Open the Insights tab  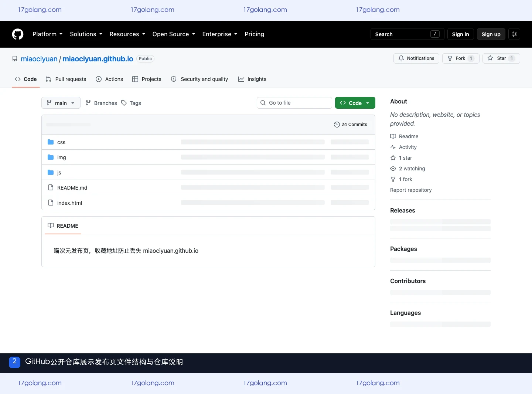tap(252, 79)
